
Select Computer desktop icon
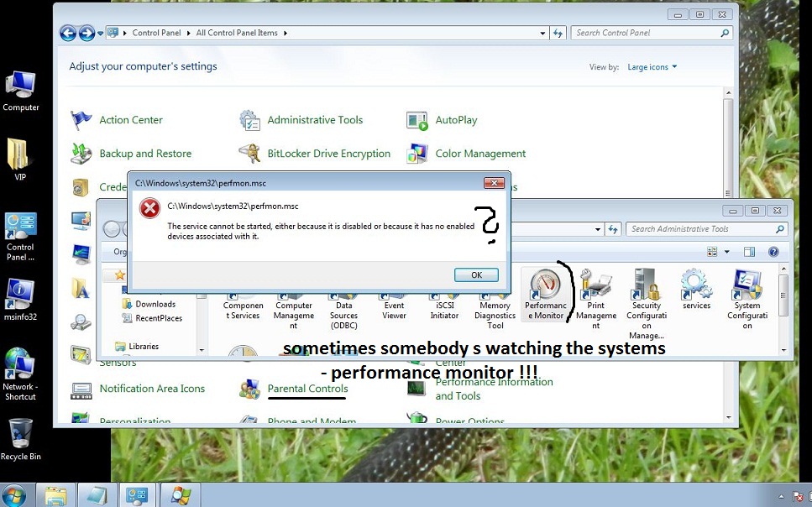coord(21,91)
